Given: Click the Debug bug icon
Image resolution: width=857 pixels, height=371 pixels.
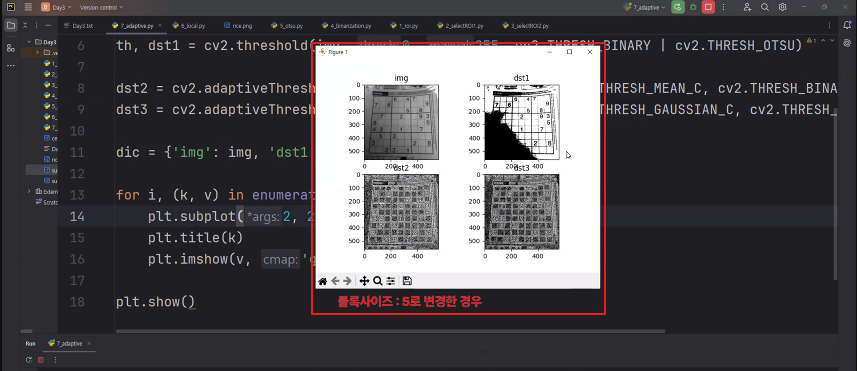Looking at the screenshot, I should point(693,7).
